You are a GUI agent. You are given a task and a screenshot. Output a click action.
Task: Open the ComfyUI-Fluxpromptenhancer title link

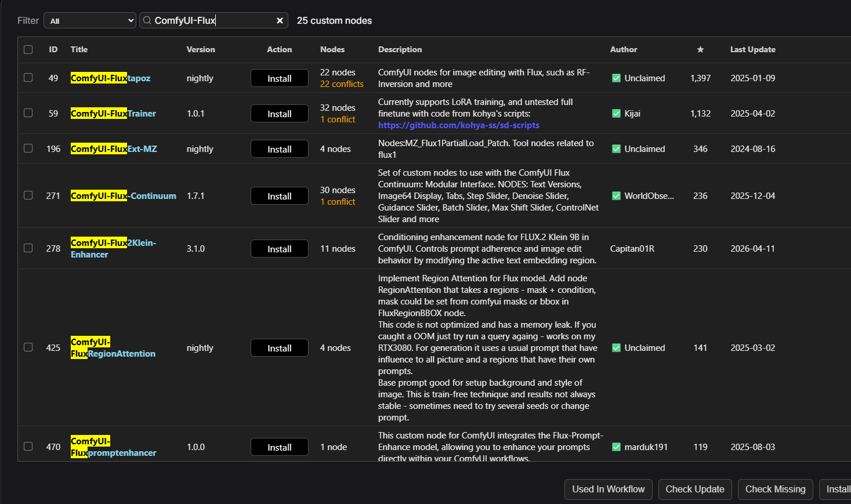114,447
